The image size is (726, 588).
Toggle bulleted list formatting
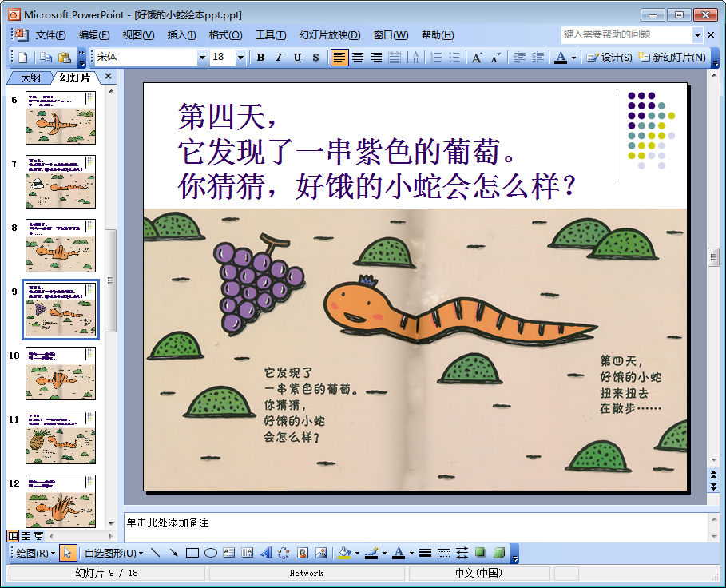[454, 58]
